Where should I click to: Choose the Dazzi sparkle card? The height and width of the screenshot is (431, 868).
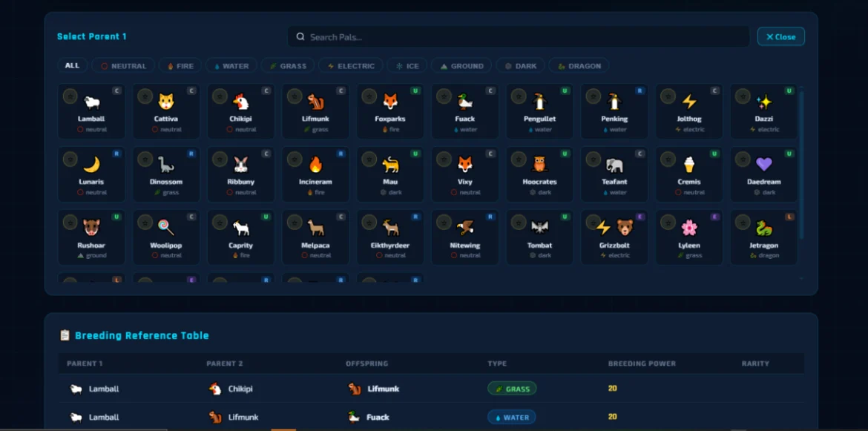764,111
